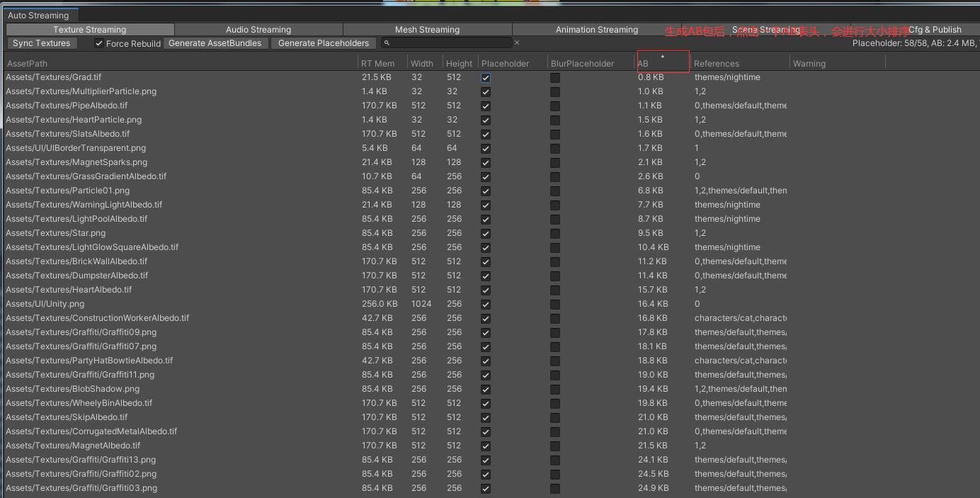Screen dimensions: 980x498
Task: Sort by AssetPath column header
Action: coord(181,63)
